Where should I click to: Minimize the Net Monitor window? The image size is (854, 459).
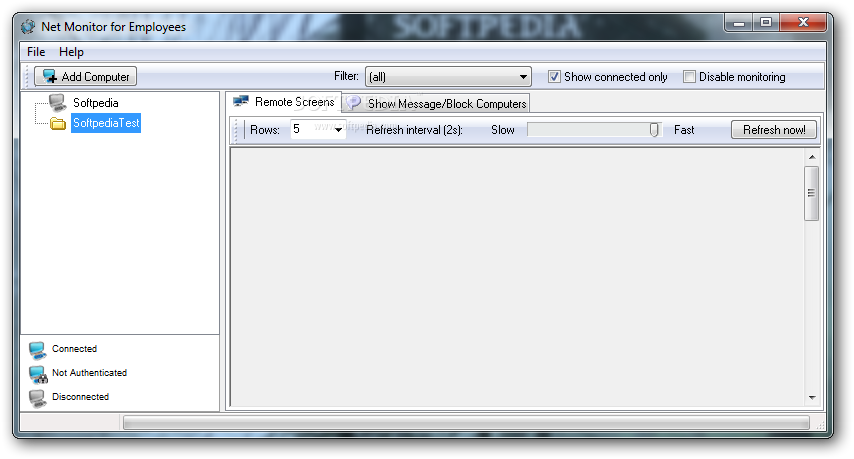(x=739, y=23)
